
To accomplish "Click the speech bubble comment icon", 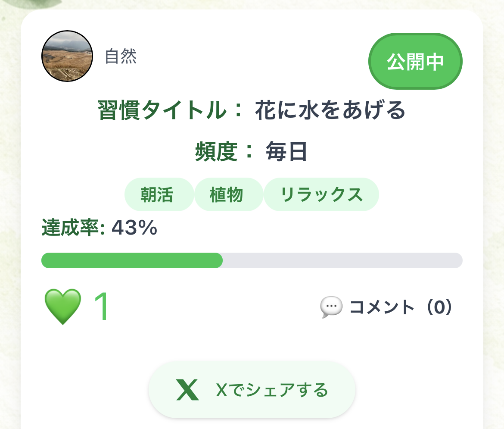I will point(331,307).
